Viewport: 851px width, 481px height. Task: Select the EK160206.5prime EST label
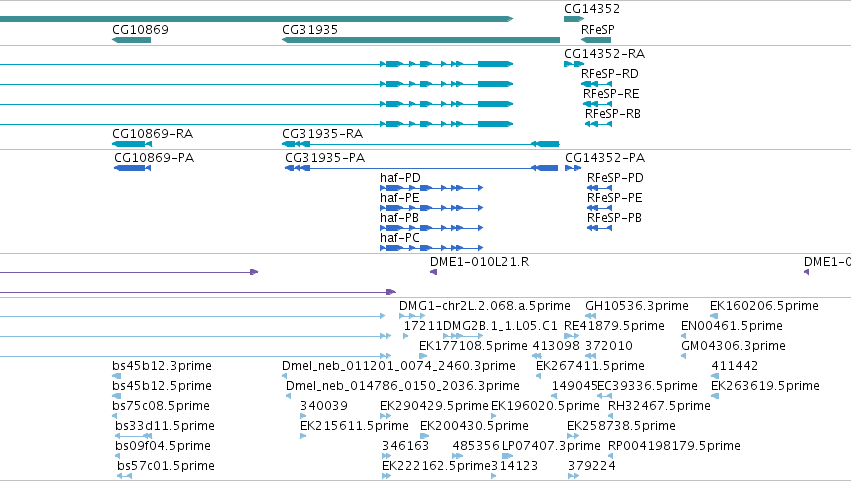(x=764, y=306)
